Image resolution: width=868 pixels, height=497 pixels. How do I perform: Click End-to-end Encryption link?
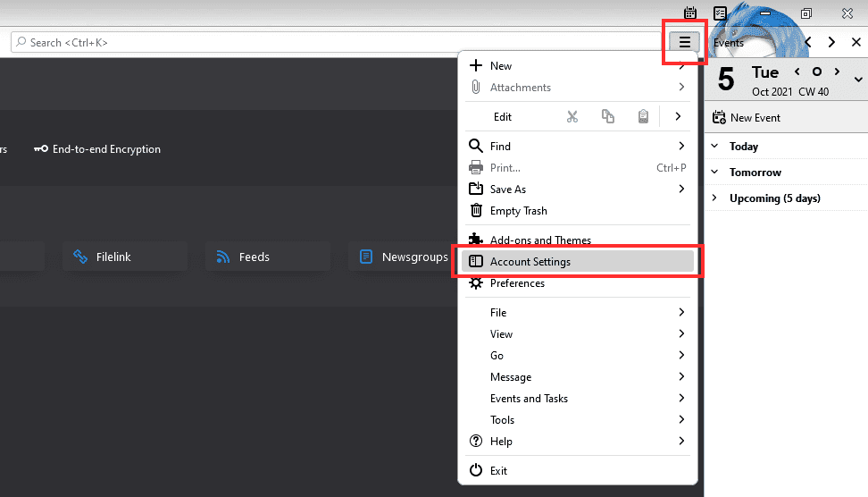click(x=97, y=149)
